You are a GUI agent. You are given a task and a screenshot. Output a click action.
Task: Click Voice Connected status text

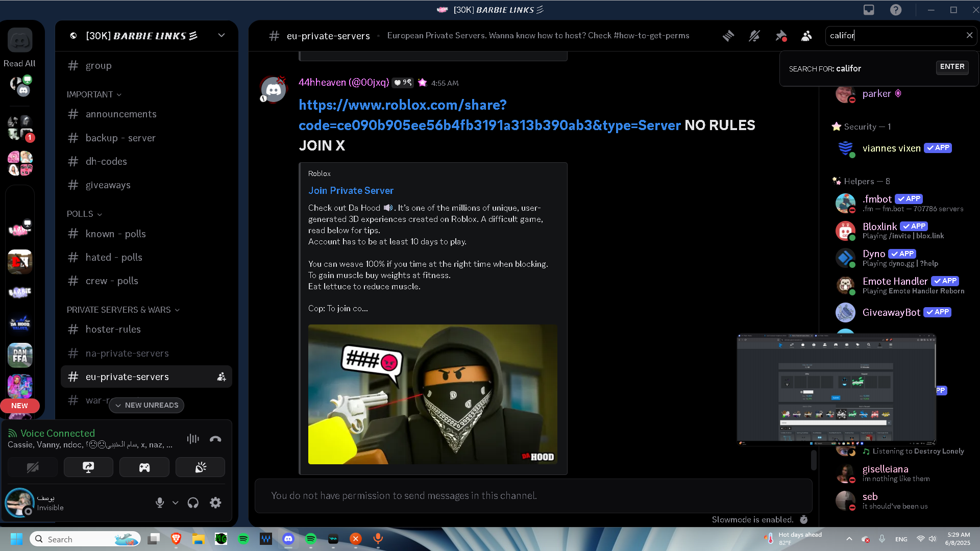pos(58,433)
